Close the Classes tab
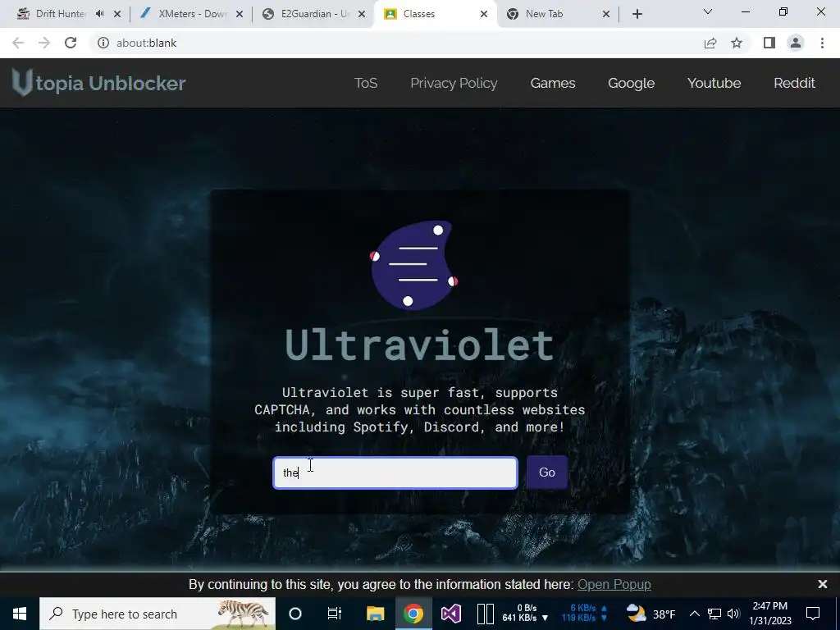840x630 pixels. [484, 14]
